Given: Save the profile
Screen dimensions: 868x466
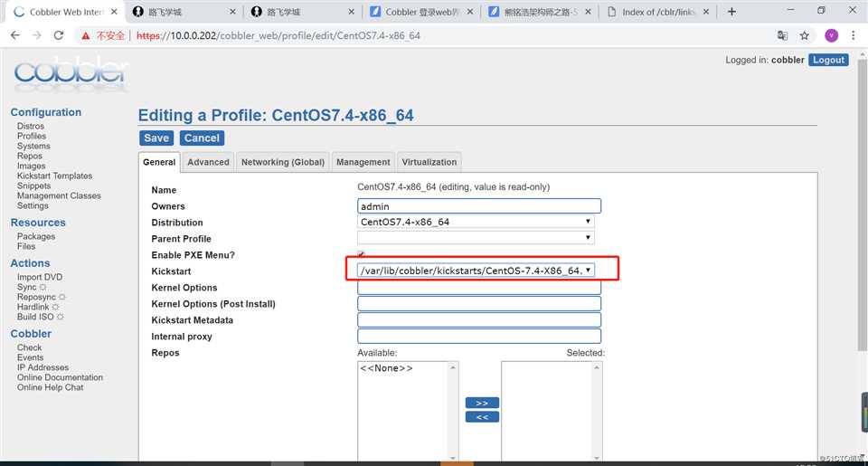Looking at the screenshot, I should 156,138.
